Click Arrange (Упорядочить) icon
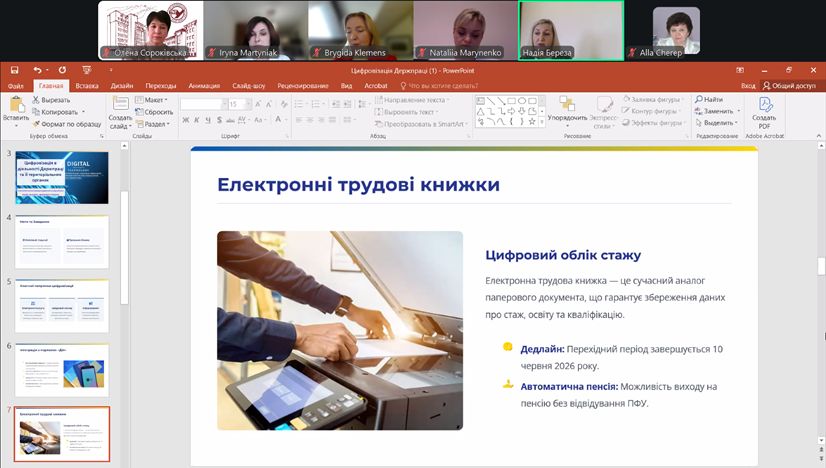This screenshot has width=826, height=468. [567, 105]
